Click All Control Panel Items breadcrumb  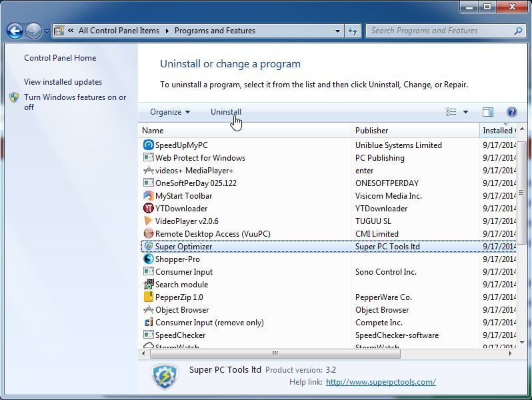coord(119,31)
